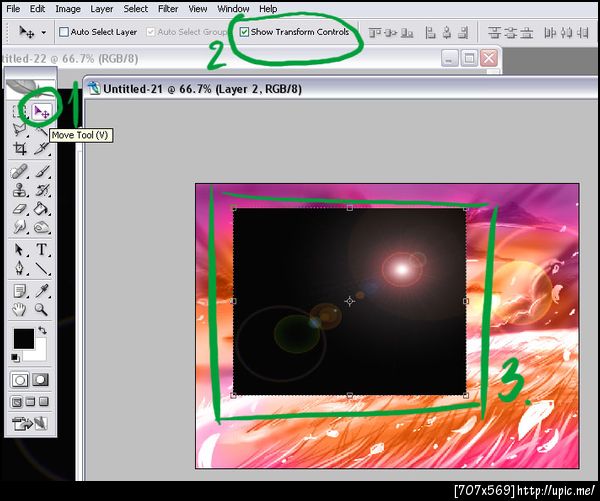Viewport: 600px width, 501px height.
Task: Uncheck Show Transform Controls
Action: pyautogui.click(x=244, y=32)
